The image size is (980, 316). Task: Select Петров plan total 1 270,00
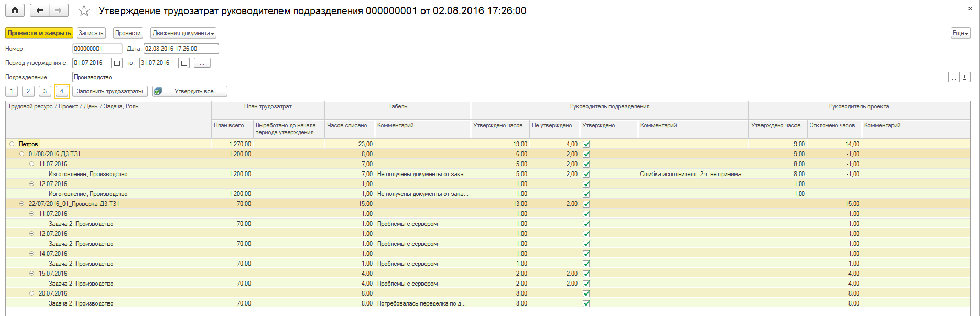pyautogui.click(x=232, y=144)
